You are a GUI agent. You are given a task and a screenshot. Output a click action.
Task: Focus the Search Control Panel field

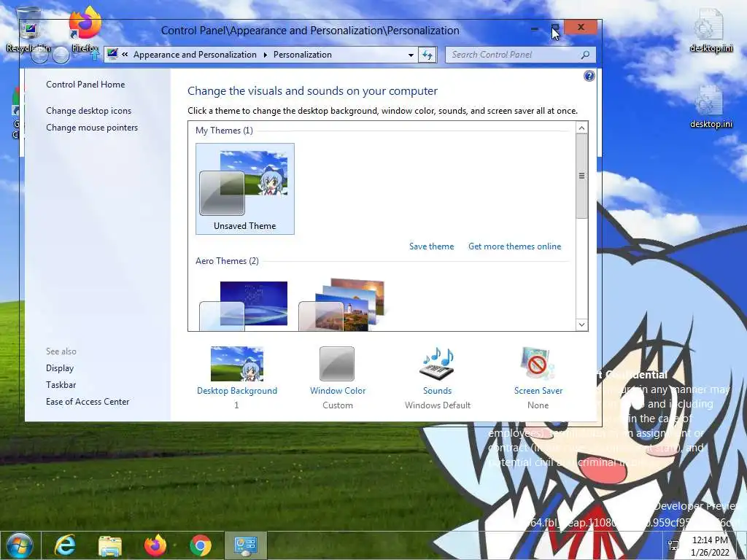pyautogui.click(x=520, y=55)
